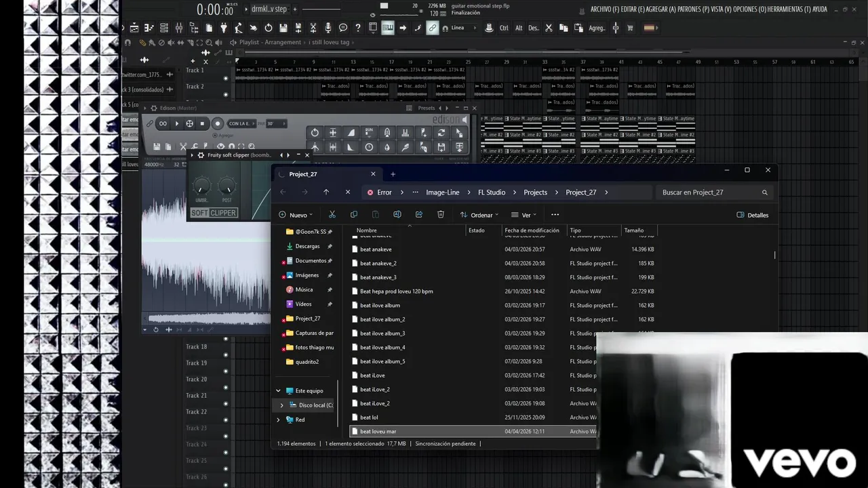
Task: Expand Este equipo in navigation tree
Action: [x=278, y=391]
